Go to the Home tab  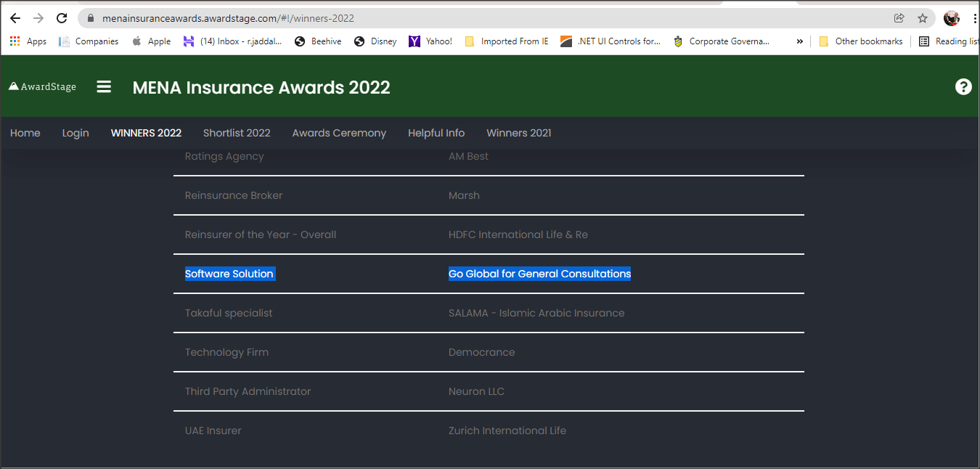[25, 133]
